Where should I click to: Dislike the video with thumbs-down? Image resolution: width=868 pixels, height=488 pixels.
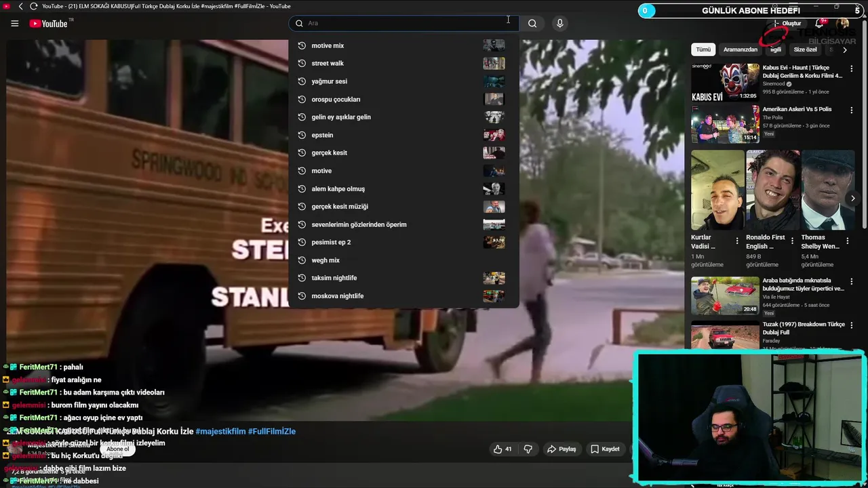(528, 449)
